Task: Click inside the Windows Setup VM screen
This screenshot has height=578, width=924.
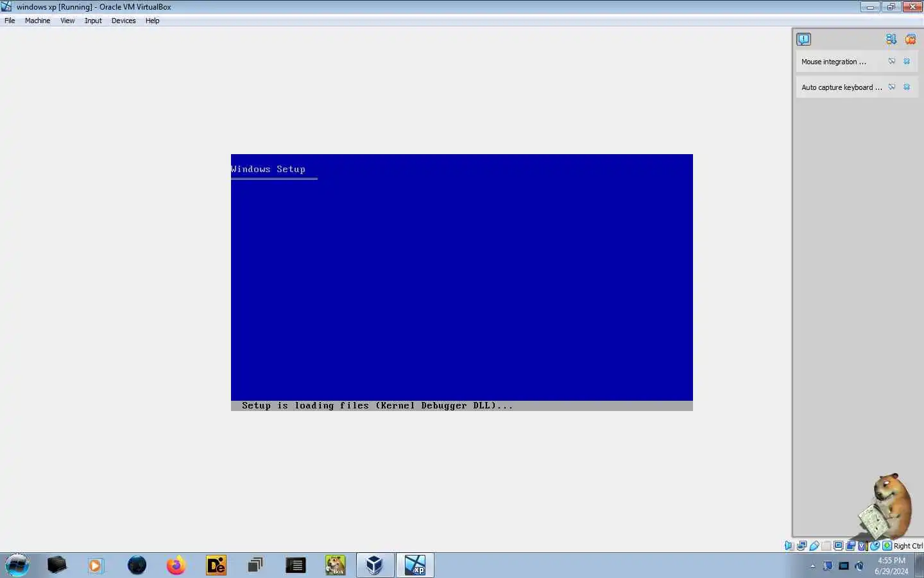Action: (462, 283)
